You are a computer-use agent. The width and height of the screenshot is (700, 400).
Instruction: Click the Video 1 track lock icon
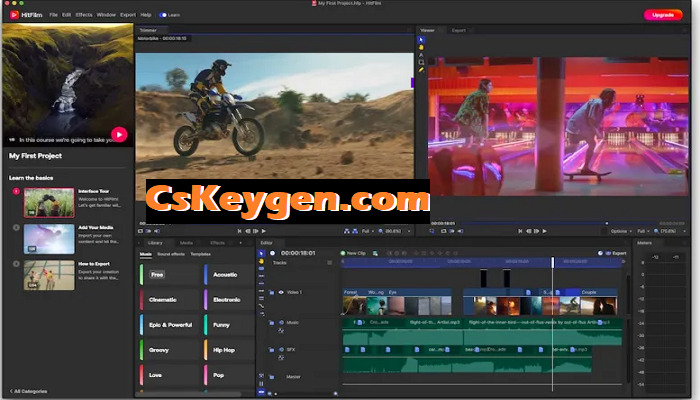[x=271, y=293]
